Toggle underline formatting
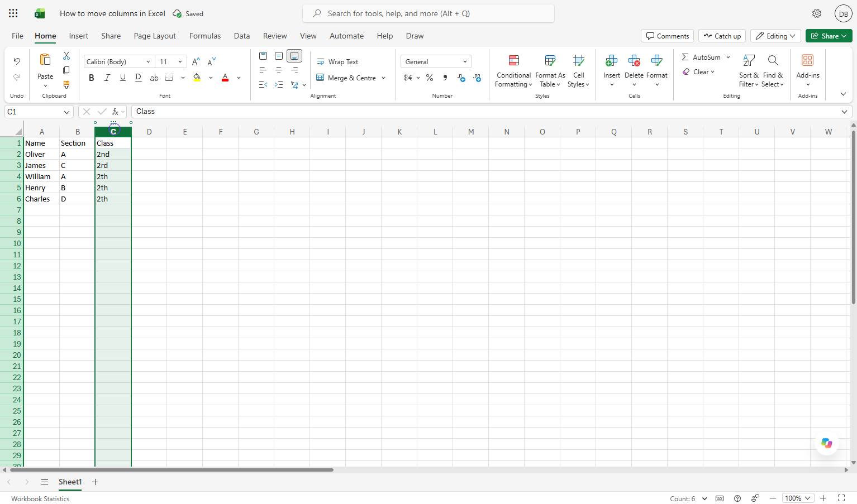The image size is (857, 504). point(123,78)
